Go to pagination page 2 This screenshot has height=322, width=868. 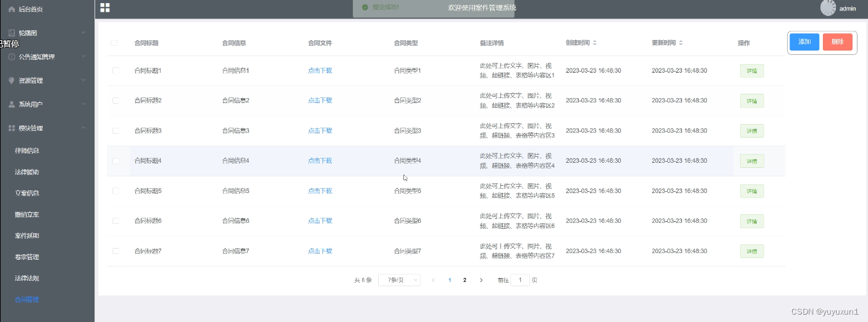point(465,280)
